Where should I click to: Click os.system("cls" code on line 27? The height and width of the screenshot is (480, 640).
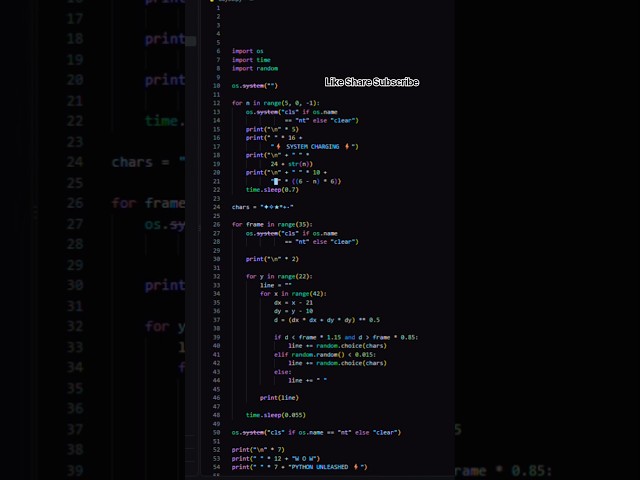(x=291, y=233)
